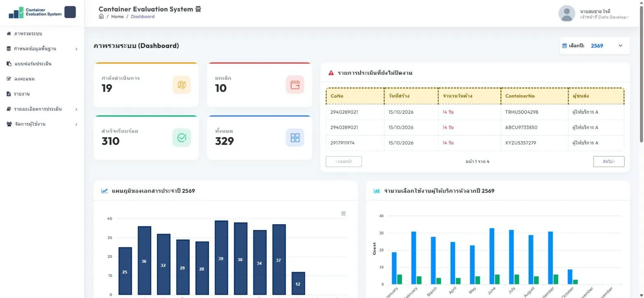Viewport: 644px width, 298px height.
Task: Click the ถัดไป next page button
Action: pos(609,162)
